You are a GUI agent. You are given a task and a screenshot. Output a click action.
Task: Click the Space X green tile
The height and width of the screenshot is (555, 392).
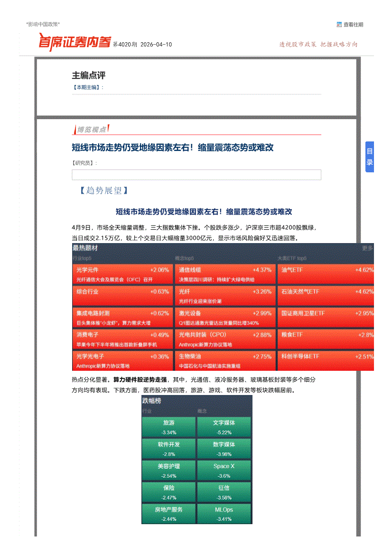[x=224, y=470]
